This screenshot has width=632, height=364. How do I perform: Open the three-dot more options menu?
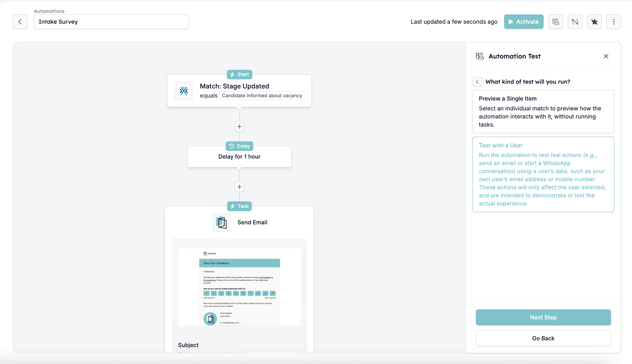pyautogui.click(x=614, y=22)
